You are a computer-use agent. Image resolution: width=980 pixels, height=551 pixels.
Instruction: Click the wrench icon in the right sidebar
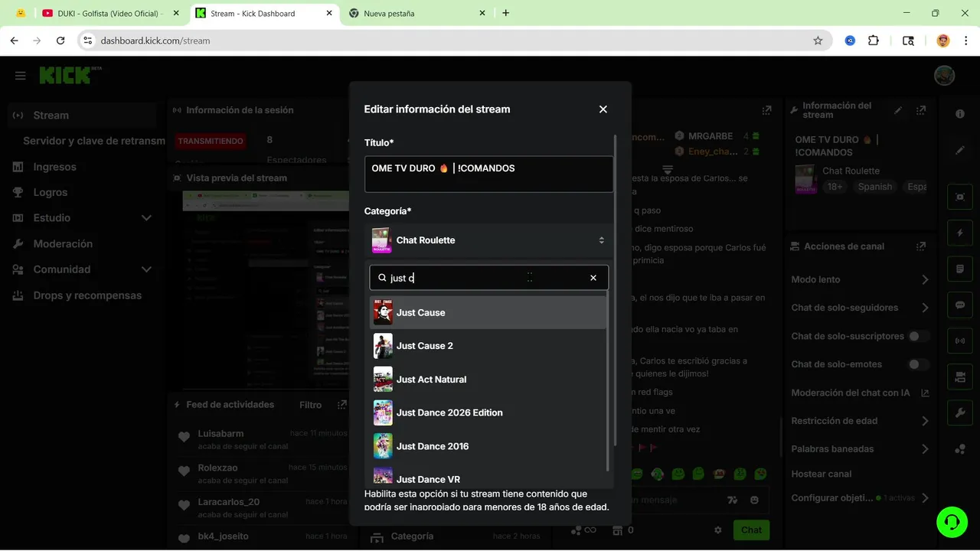[x=960, y=412]
